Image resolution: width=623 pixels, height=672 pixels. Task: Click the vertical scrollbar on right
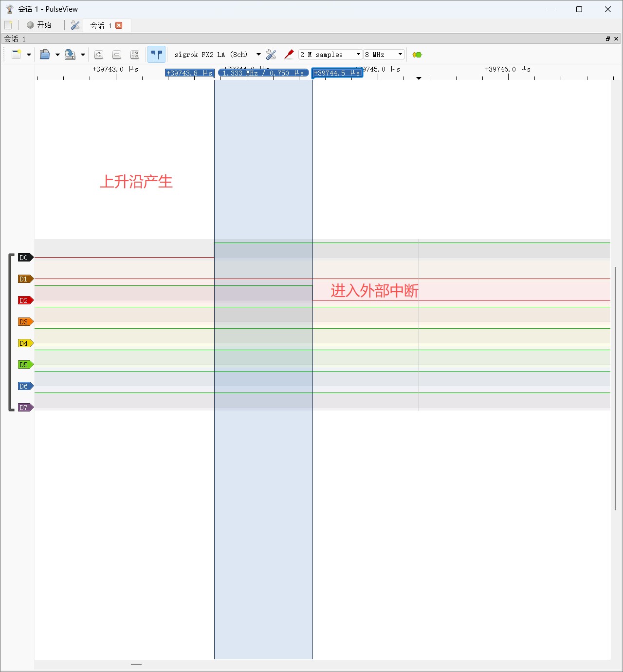616,388
